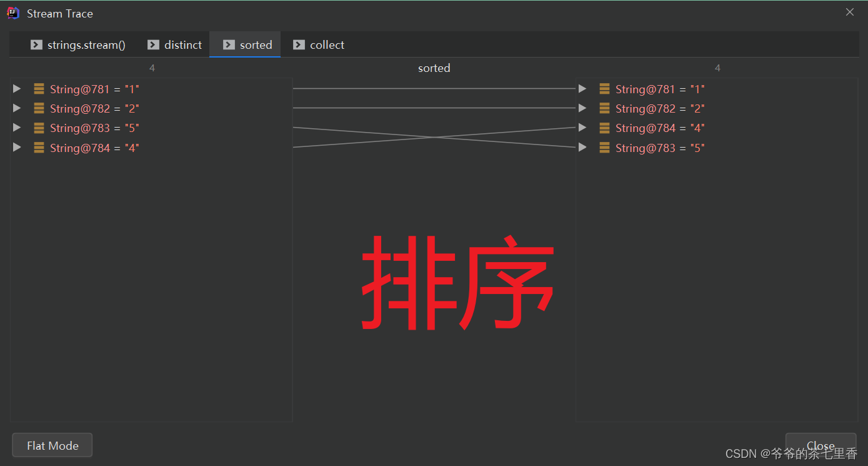Viewport: 868px width, 466px height.
Task: Select right row String@782 = "2"
Action: (717, 108)
